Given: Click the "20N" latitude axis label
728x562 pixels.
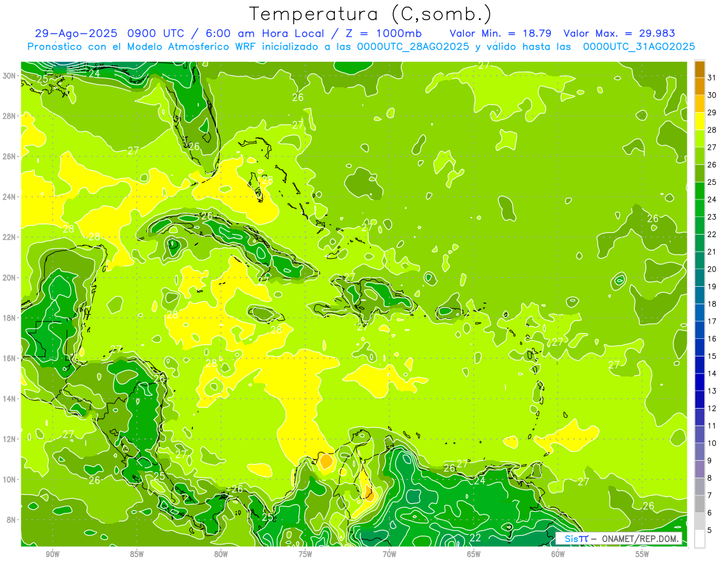Looking at the screenshot, I should click(8, 278).
